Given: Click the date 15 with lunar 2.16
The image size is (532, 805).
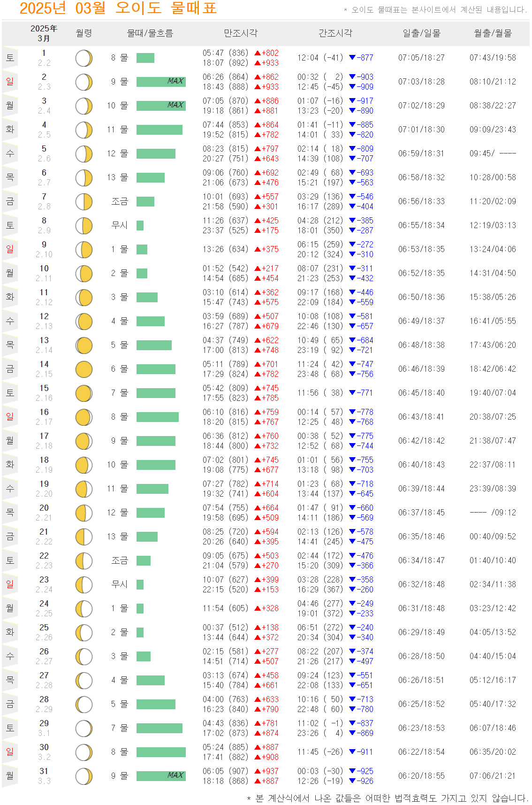Looking at the screenshot, I should (x=44, y=393).
